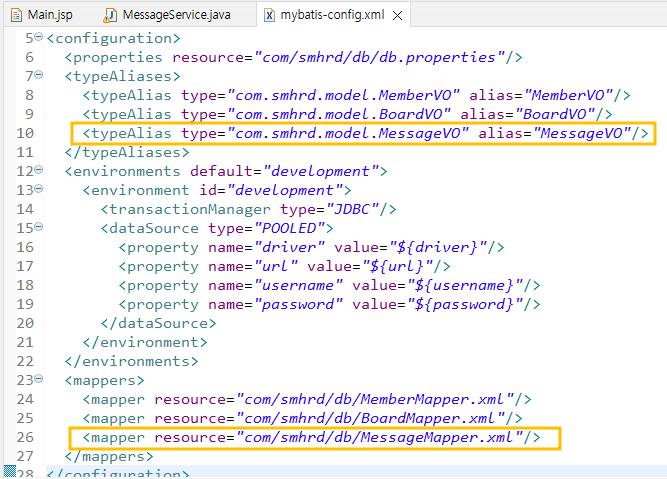Viewport: 667px width, 479px height.
Task: Collapse the configuration fold on line 5
Action: point(39,37)
